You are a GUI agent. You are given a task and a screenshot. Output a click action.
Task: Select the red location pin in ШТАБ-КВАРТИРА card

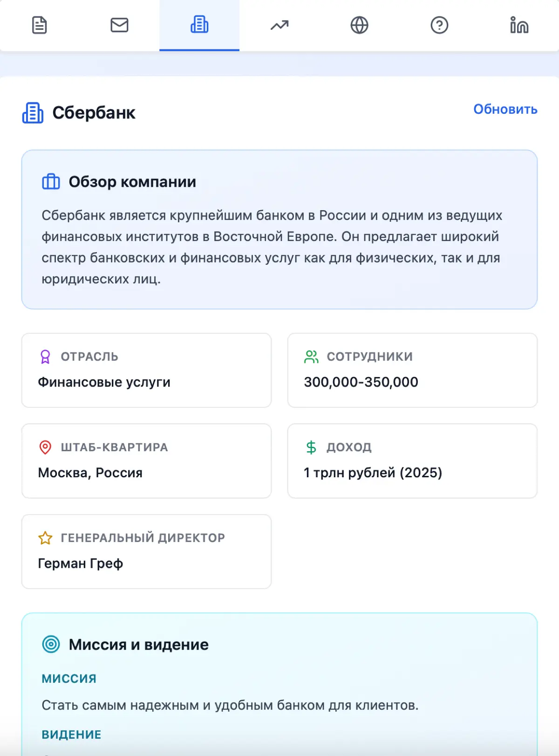[x=45, y=447]
